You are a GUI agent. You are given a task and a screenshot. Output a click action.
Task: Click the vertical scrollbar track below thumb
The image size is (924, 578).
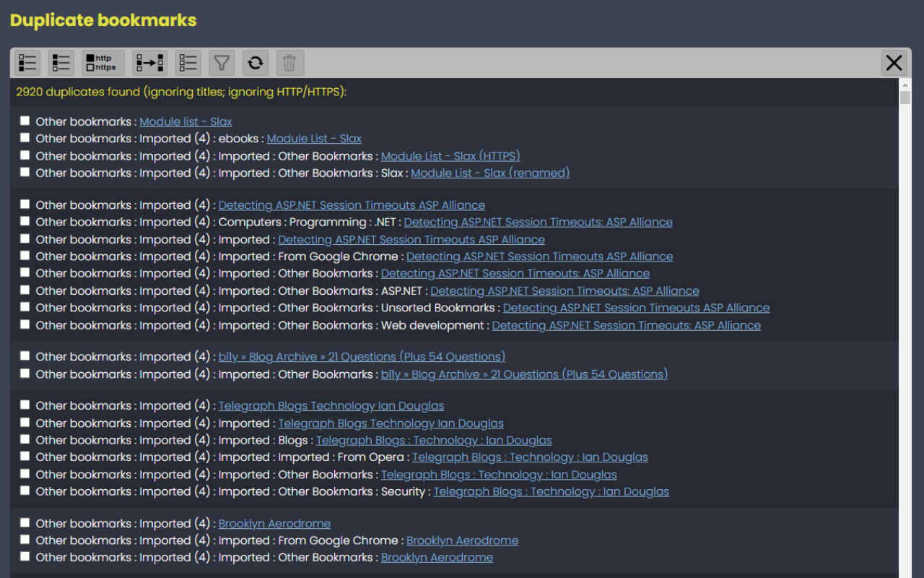905,361
